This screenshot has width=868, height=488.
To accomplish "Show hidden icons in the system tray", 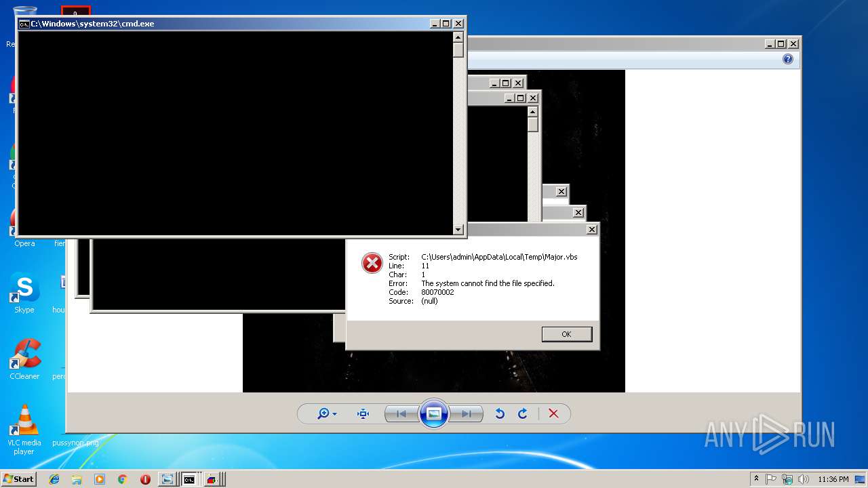I will (x=756, y=479).
